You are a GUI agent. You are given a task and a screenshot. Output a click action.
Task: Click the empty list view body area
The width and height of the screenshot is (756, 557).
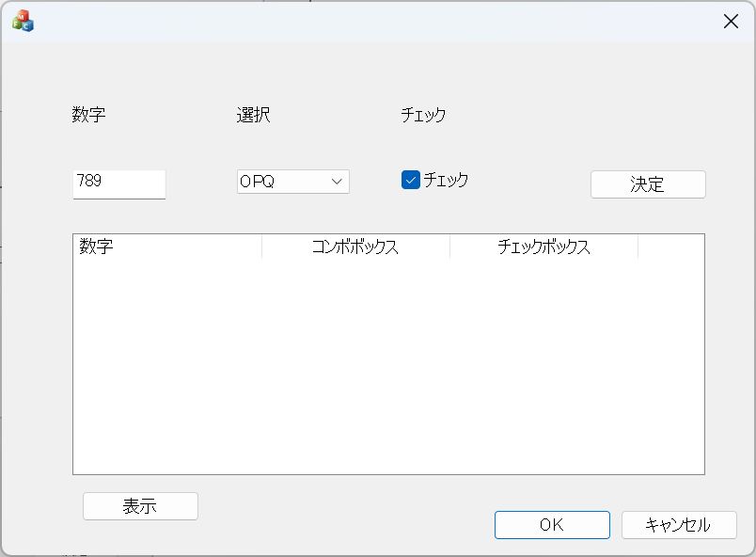387,367
